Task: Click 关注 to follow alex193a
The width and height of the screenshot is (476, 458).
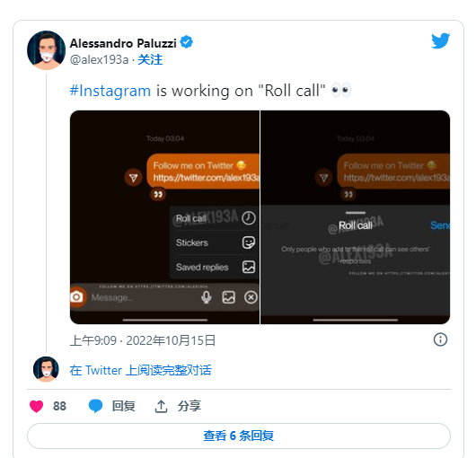Action: point(150,59)
